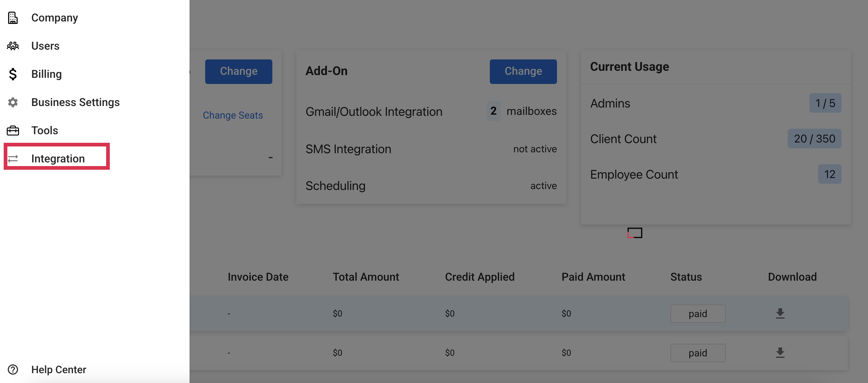Open the Business Settings menu item
The width and height of the screenshot is (868, 383).
[x=75, y=102]
